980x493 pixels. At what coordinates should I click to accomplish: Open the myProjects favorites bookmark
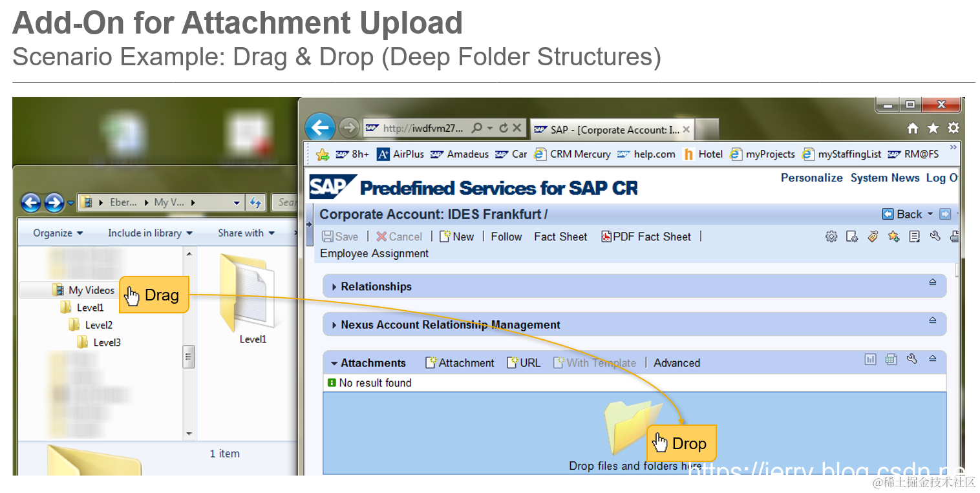763,154
